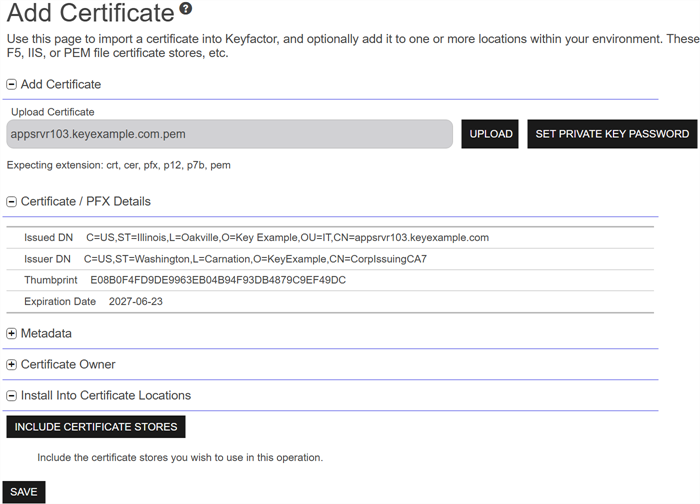Expand Certificate Owner section plus icon

(x=12, y=365)
